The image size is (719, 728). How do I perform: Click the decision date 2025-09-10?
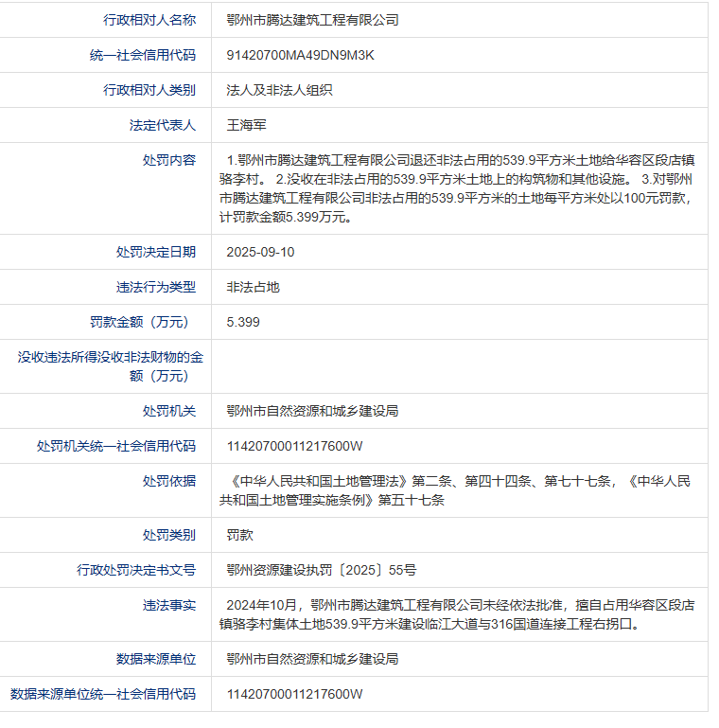[x=260, y=252]
